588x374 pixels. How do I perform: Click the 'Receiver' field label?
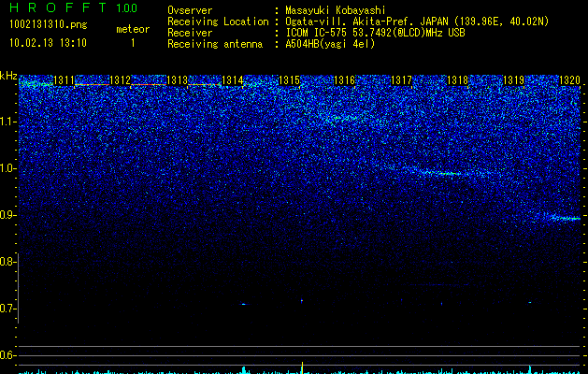click(190, 33)
